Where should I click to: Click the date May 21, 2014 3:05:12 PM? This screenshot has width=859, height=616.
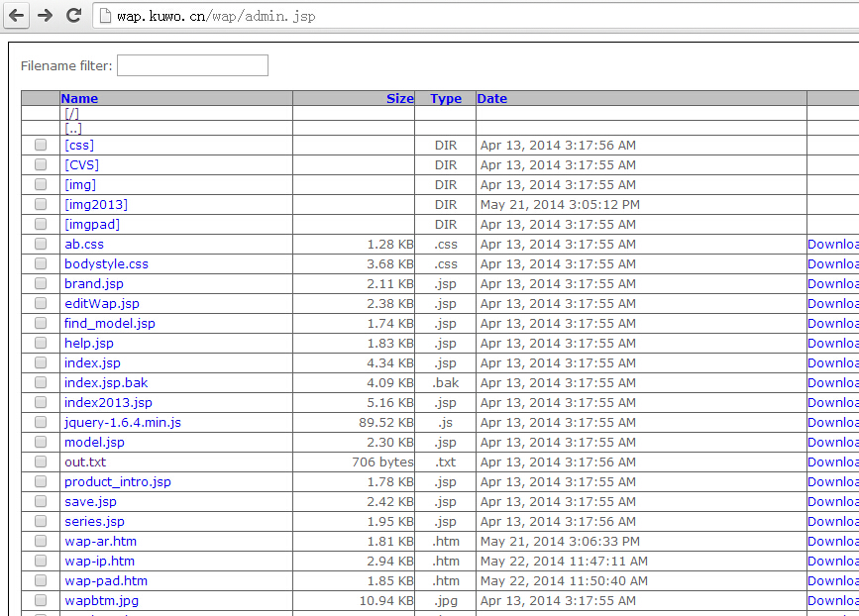point(560,205)
